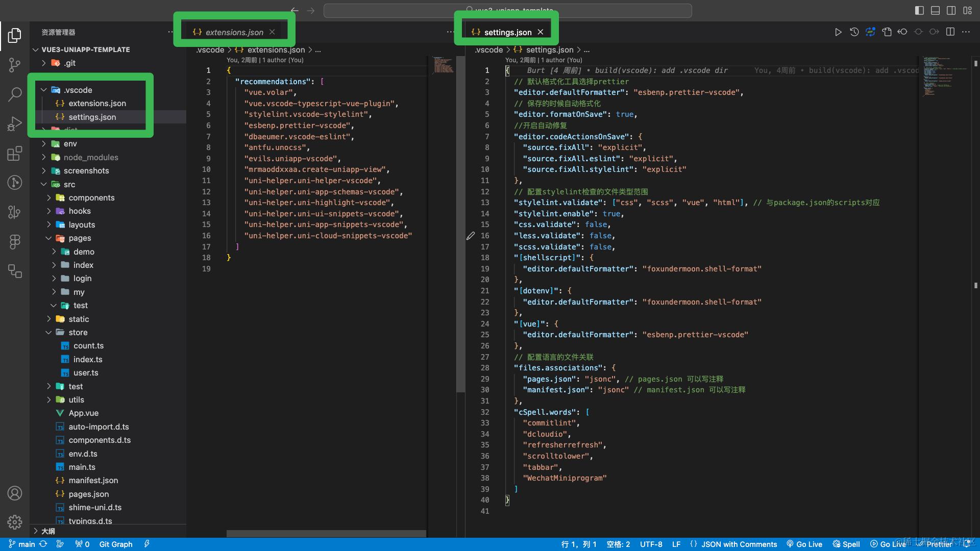Open the Search view in activity bar
980x551 pixels.
tap(15, 94)
